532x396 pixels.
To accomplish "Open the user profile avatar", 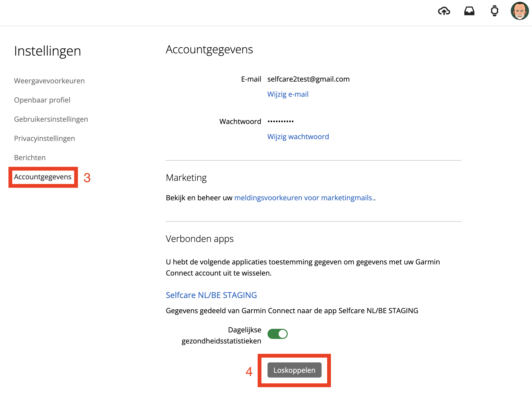I will click(x=519, y=11).
